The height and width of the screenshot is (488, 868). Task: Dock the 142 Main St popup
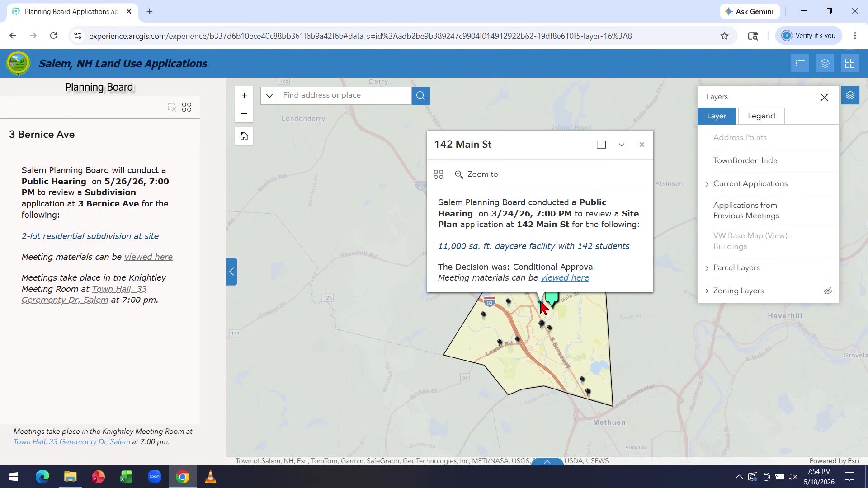coord(601,145)
